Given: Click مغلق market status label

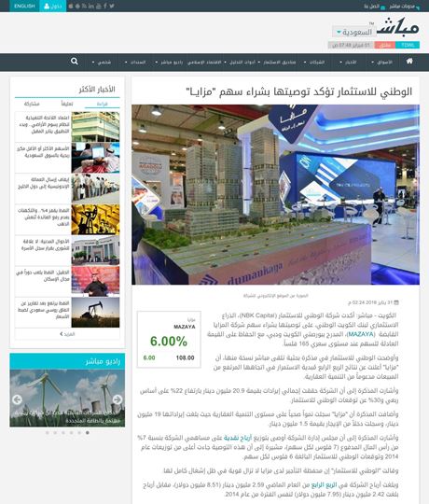Looking at the screenshot, I should coord(384,45).
